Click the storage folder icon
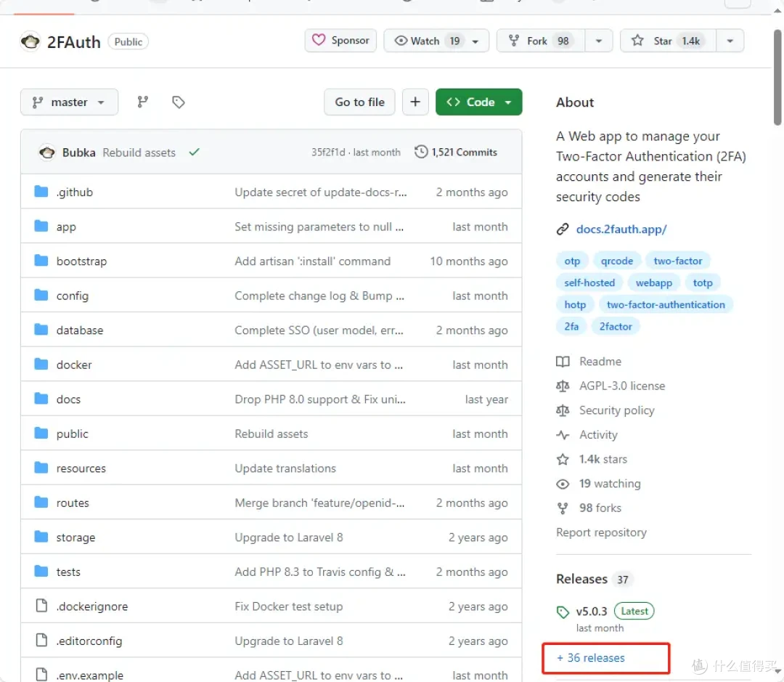Image resolution: width=784 pixels, height=682 pixels. 41,537
